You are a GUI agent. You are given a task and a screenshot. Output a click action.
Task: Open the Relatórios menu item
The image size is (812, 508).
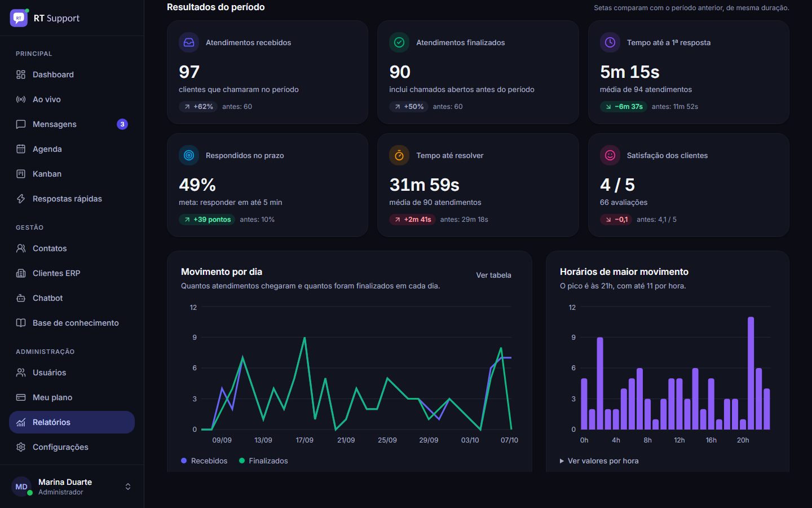[x=72, y=422]
